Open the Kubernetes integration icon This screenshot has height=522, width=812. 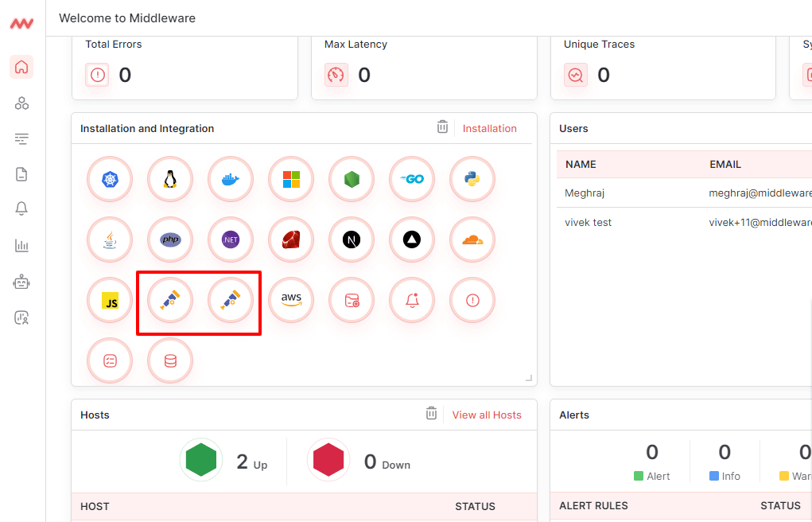(110, 179)
